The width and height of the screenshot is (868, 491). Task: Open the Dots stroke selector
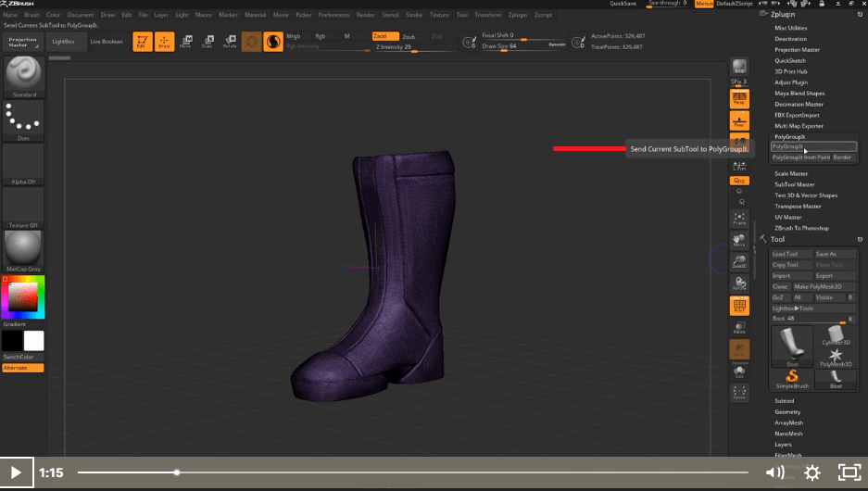coord(25,120)
